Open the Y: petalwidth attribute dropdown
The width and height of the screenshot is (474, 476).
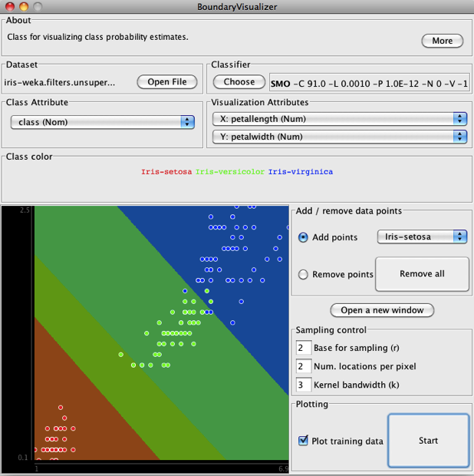coord(339,137)
